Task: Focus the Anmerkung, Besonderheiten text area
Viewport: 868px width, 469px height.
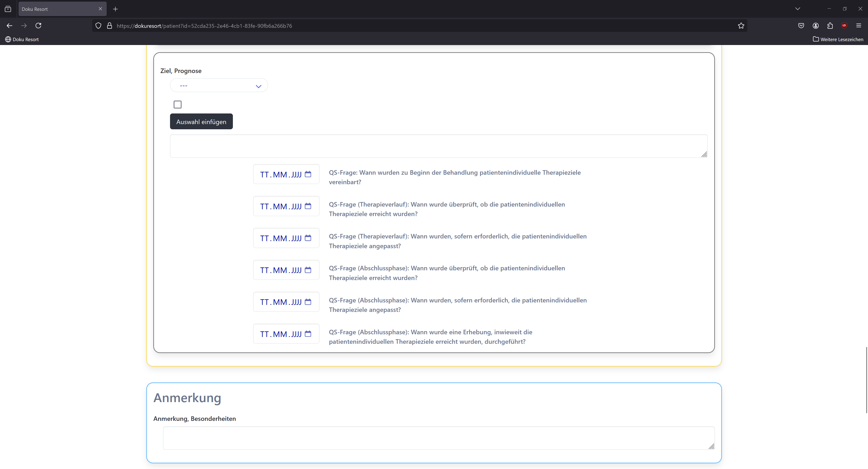Action: (x=438, y=438)
